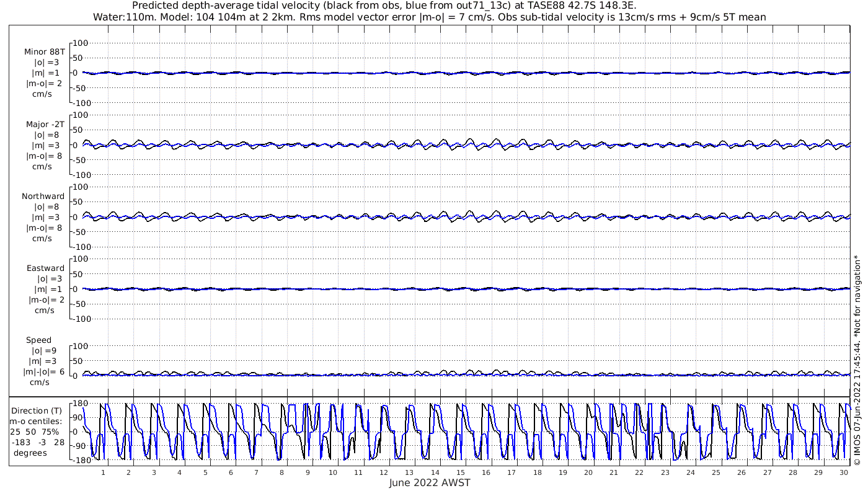Click date tick '8' on the time axis
Screen dimensions: 868x496
click(x=281, y=472)
